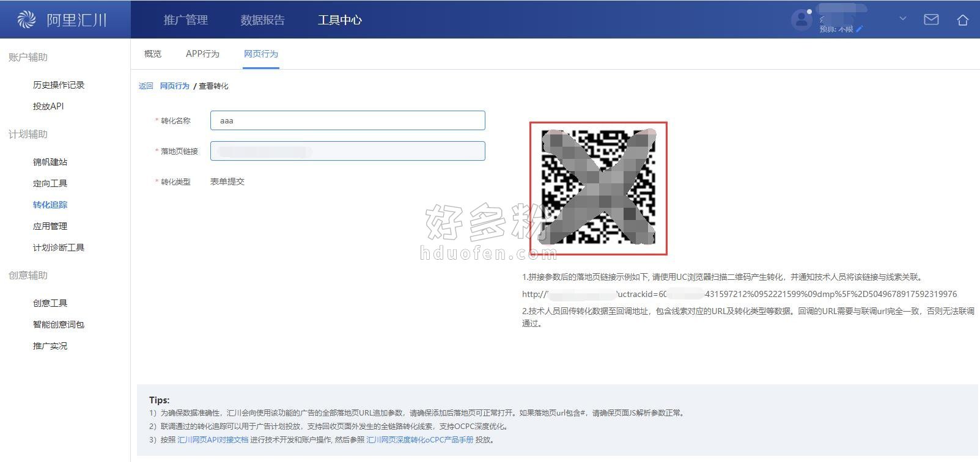Viewport: 980px width, 462px height.
Task: Open the mail messages icon
Action: coord(931,20)
